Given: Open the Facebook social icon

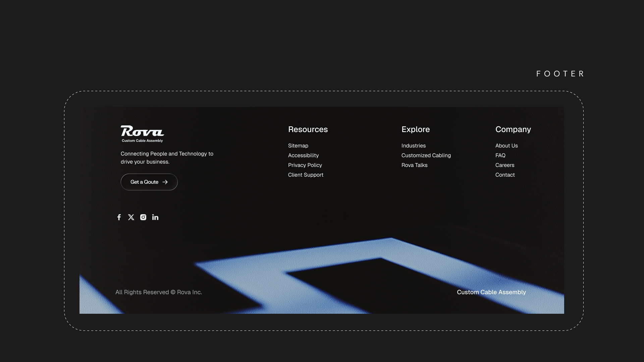Looking at the screenshot, I should tap(119, 217).
